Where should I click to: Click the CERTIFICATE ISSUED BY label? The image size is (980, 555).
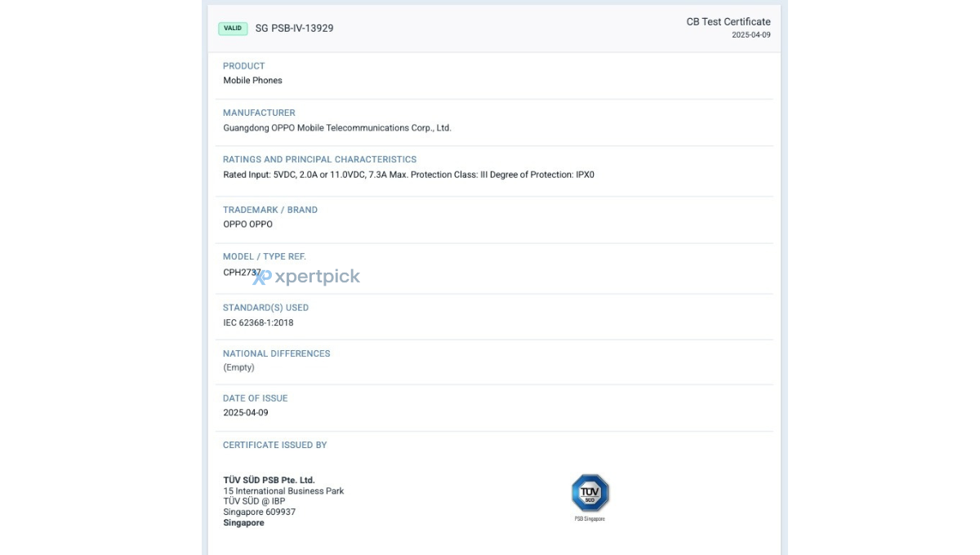click(x=275, y=445)
